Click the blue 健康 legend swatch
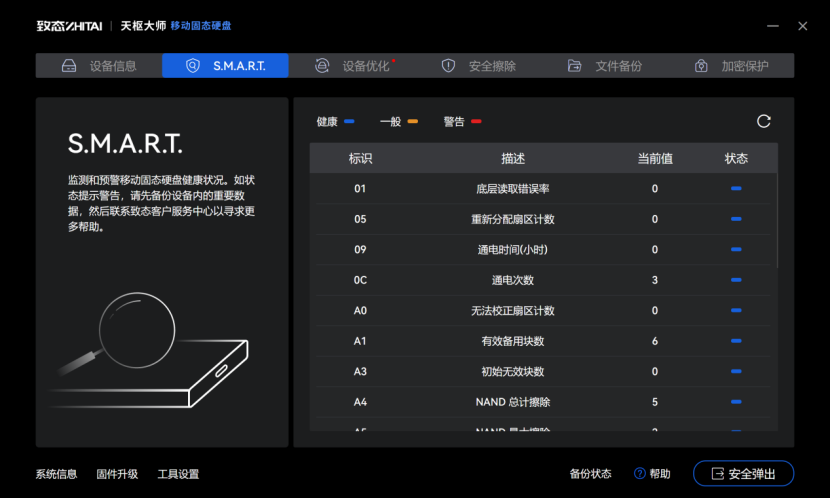This screenshot has width=830, height=498. coord(349,122)
